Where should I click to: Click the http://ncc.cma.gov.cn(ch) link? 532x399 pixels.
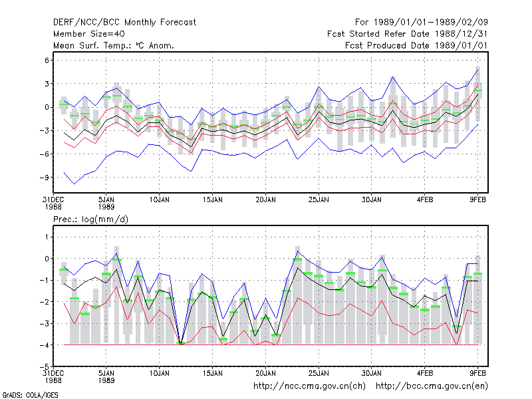tap(309, 386)
